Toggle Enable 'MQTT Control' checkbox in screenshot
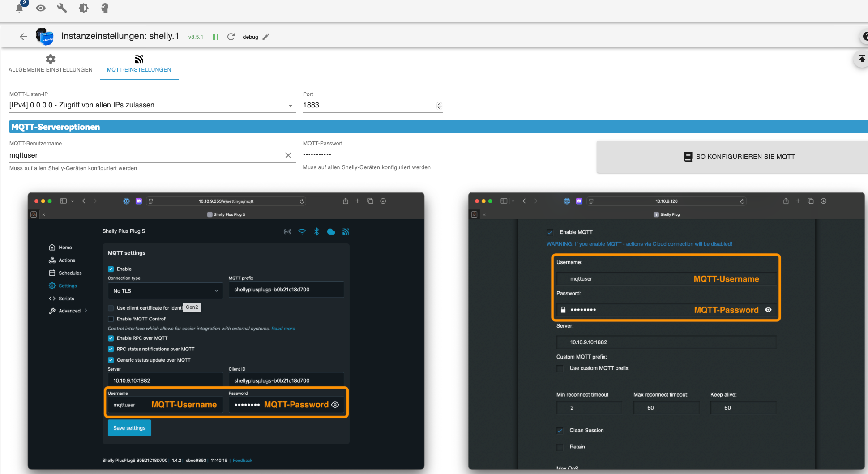 coord(111,319)
